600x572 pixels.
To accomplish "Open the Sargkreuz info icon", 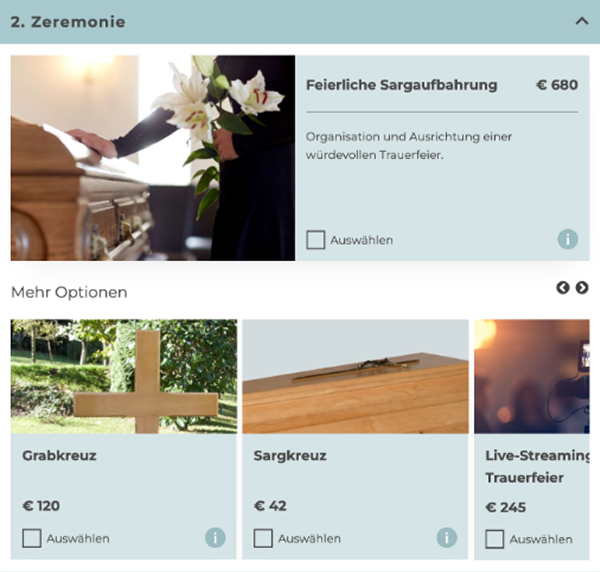I will point(447,538).
